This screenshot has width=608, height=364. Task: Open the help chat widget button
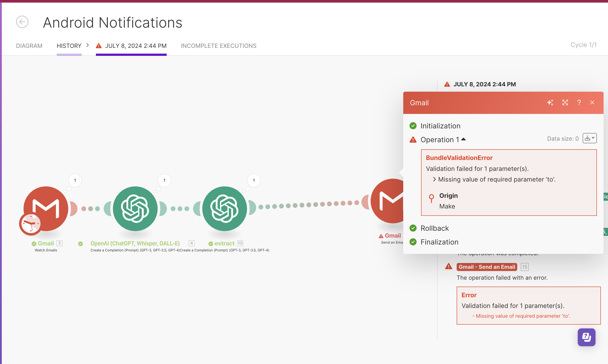coord(586,337)
